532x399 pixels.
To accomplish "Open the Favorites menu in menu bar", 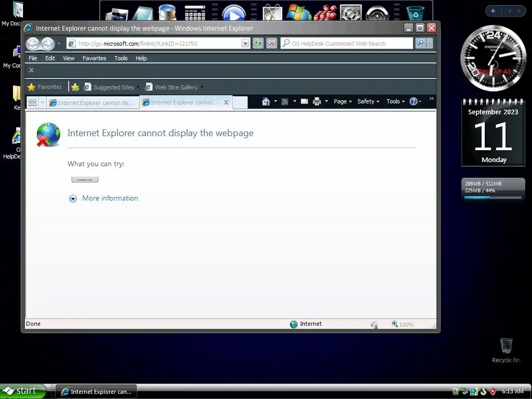I will (95, 58).
